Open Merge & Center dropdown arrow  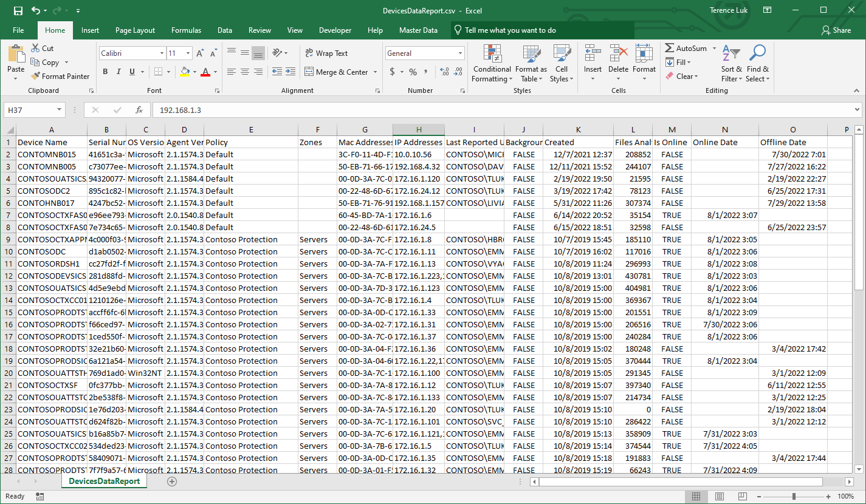coord(375,72)
